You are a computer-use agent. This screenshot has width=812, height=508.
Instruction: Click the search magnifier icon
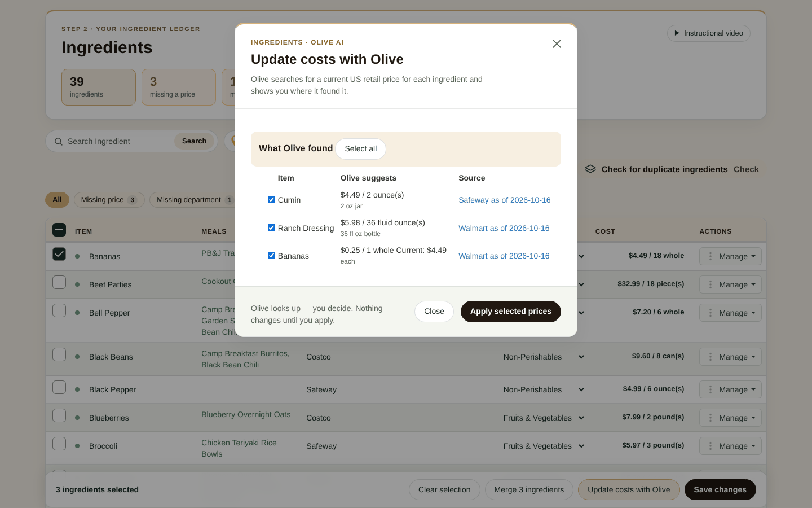(x=58, y=142)
